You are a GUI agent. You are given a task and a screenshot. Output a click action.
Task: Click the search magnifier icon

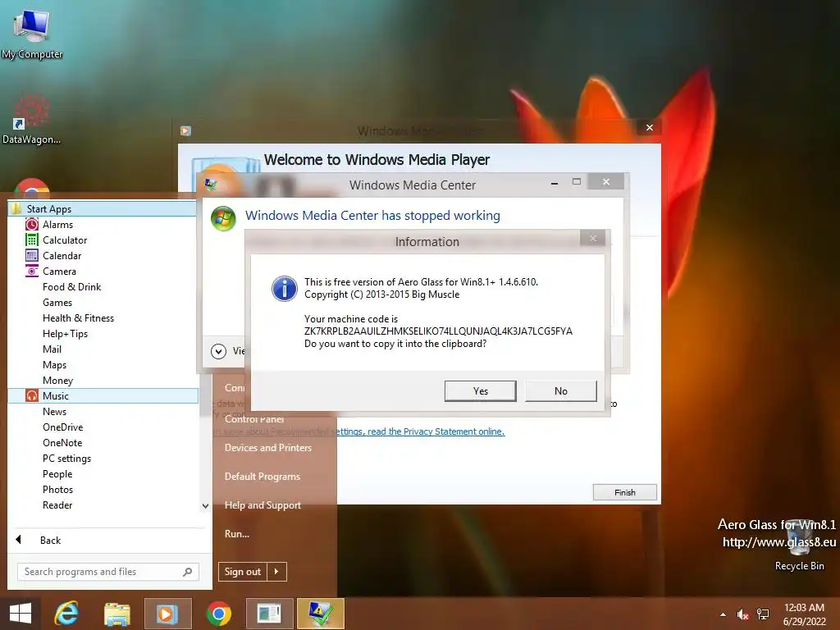coord(188,572)
